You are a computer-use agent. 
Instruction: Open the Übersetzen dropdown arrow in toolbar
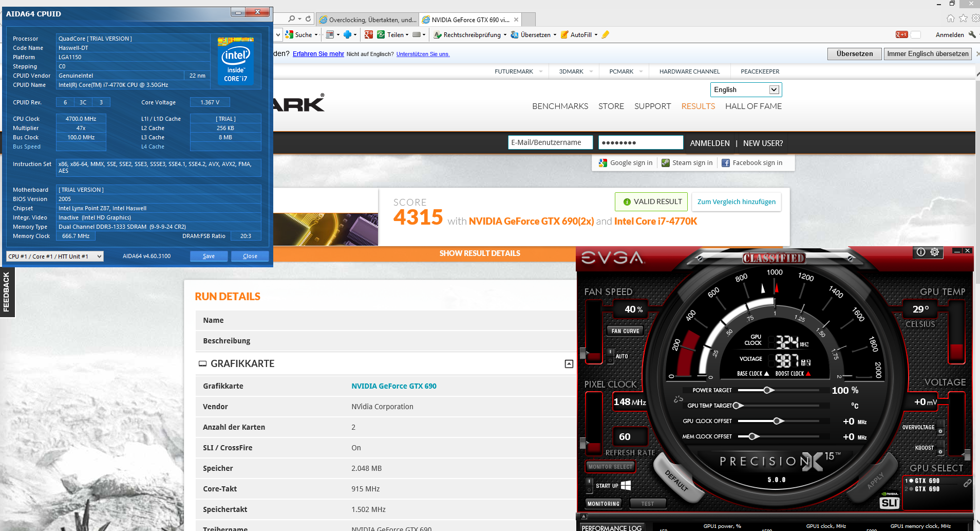point(555,35)
